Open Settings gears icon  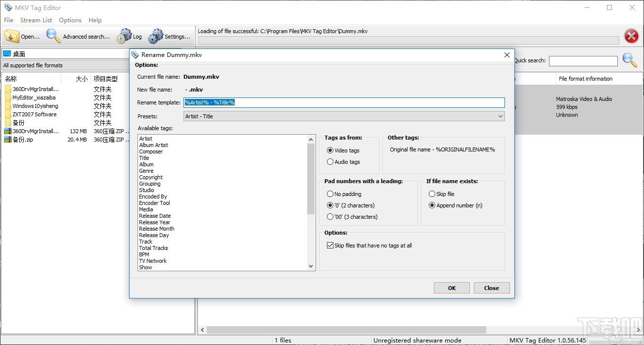coord(155,36)
